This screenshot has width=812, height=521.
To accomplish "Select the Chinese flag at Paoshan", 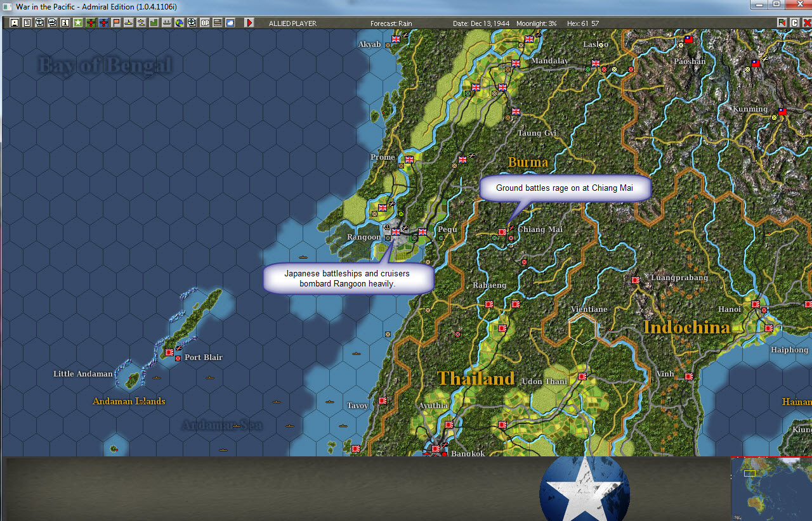I will [x=688, y=39].
